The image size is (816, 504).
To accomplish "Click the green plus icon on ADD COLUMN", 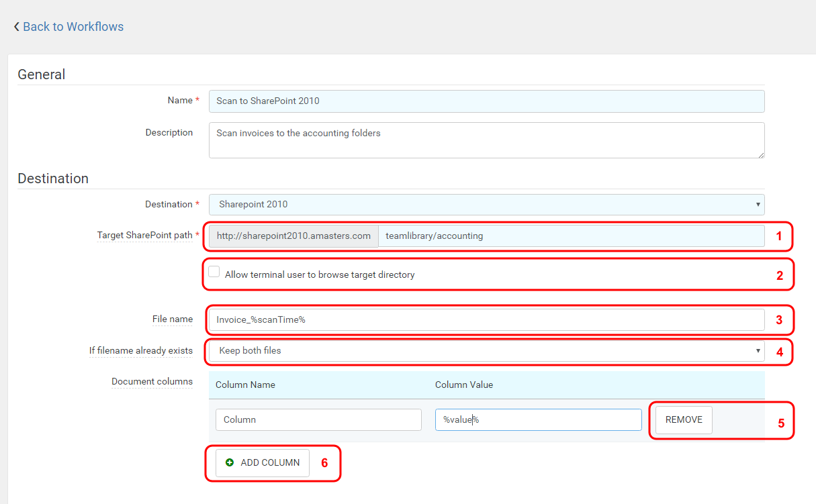I will 230,462.
